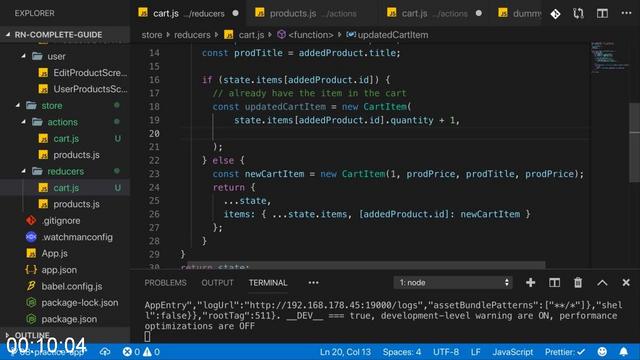The image size is (640, 360).
Task: Click 'reducers' in the breadcrumb
Action: [x=192, y=35]
